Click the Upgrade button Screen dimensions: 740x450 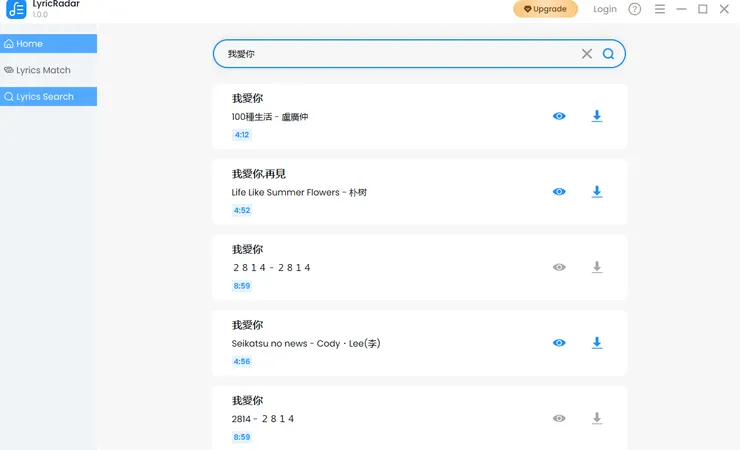pyautogui.click(x=545, y=9)
